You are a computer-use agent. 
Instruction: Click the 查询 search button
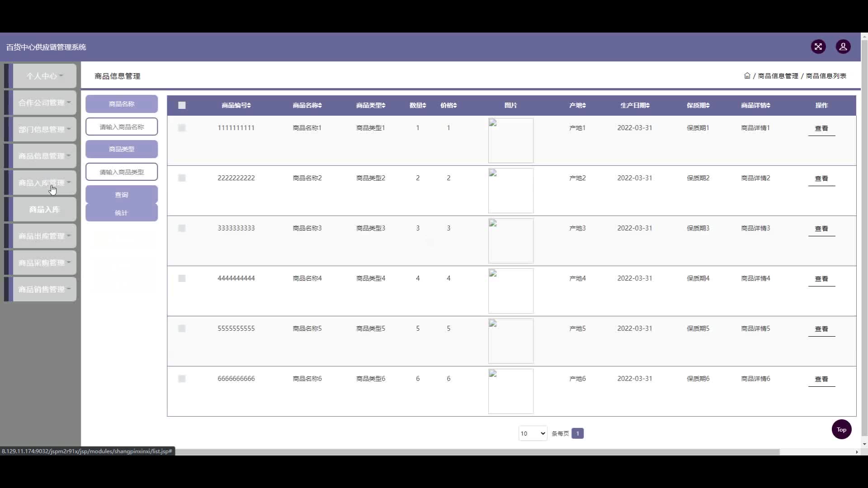tap(122, 194)
